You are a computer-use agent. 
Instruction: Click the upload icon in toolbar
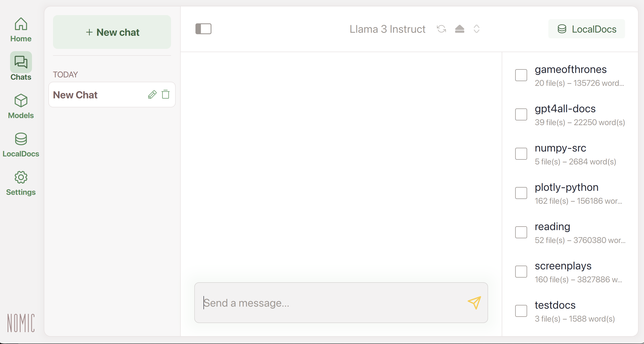coord(459,29)
